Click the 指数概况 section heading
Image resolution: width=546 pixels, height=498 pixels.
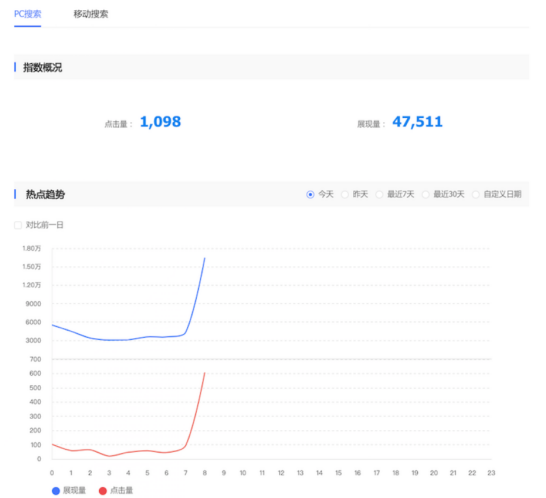[42, 67]
